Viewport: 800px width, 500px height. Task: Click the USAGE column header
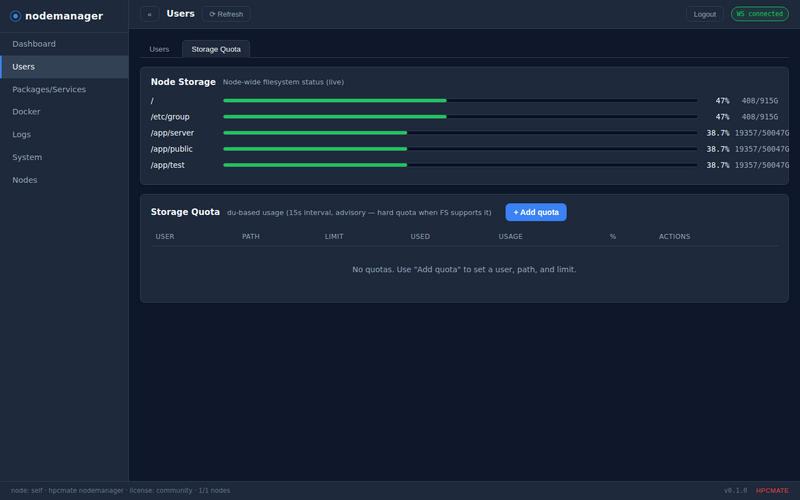coord(510,237)
